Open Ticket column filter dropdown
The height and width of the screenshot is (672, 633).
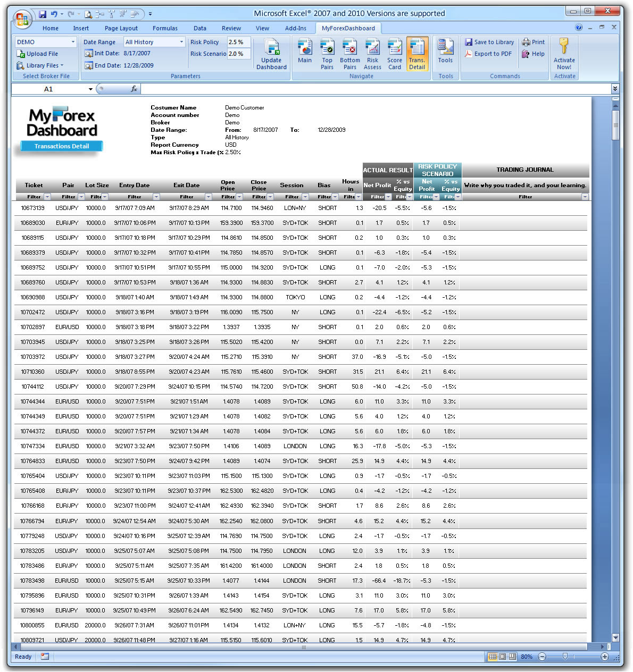[x=47, y=197]
